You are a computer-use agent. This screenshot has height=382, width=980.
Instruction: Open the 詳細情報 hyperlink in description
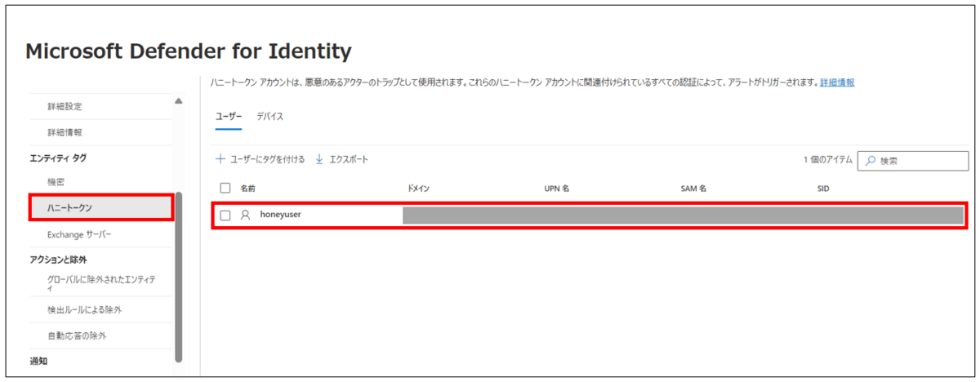pos(837,82)
